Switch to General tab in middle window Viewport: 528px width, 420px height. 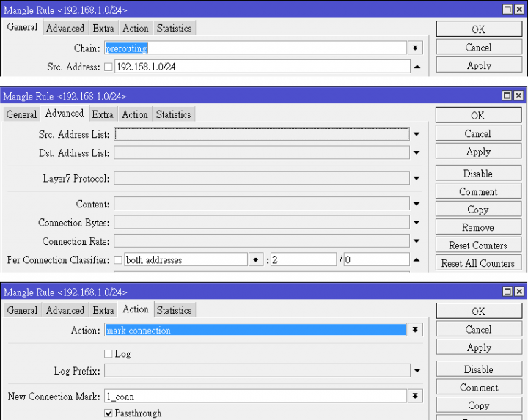pos(21,114)
